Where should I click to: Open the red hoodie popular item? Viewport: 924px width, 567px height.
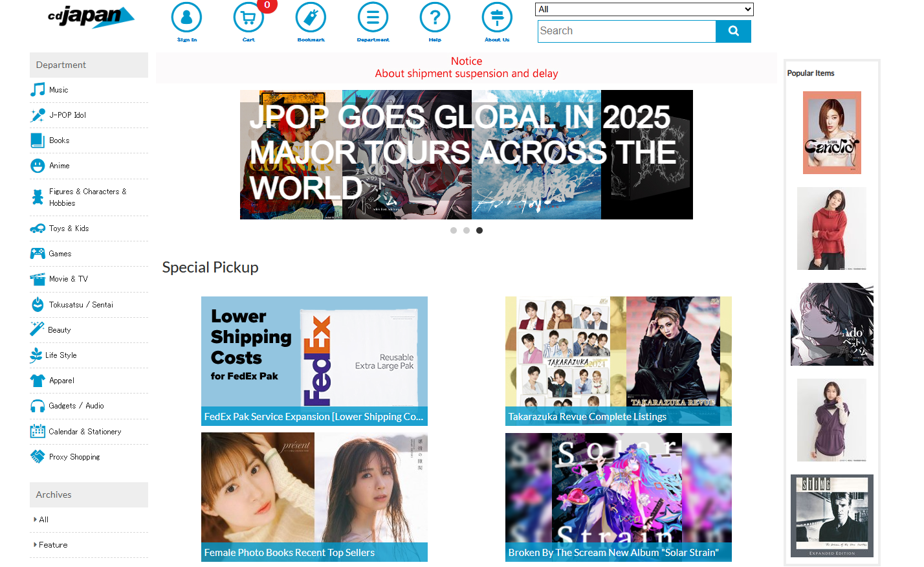pyautogui.click(x=832, y=228)
